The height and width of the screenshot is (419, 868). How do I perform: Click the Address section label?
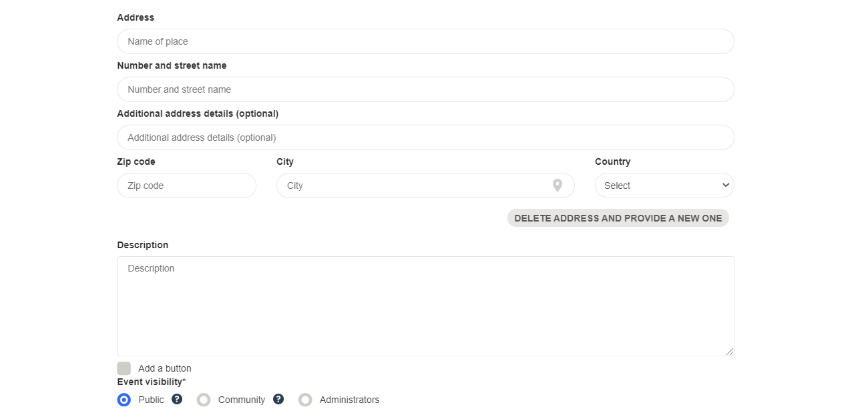pyautogui.click(x=136, y=17)
